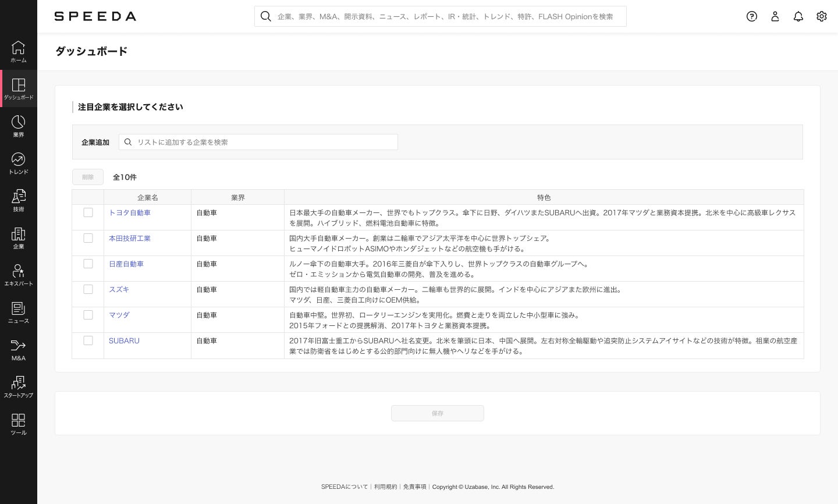Click the 企業名 column header

coord(148,197)
